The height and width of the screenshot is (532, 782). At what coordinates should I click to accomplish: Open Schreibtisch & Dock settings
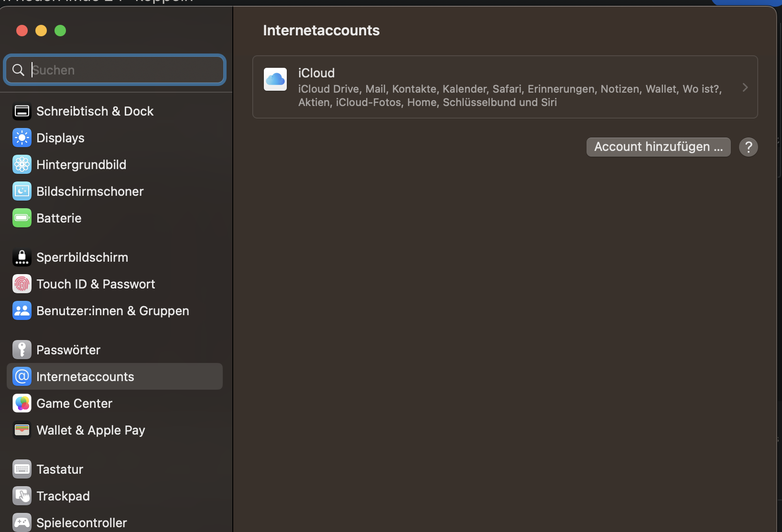pos(95,111)
